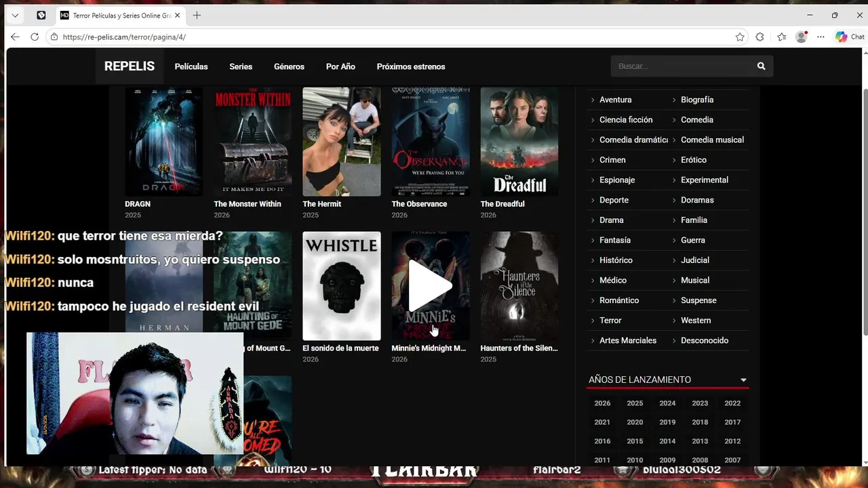
Task: Open the tab actions dropdown arrow
Action: [x=15, y=15]
